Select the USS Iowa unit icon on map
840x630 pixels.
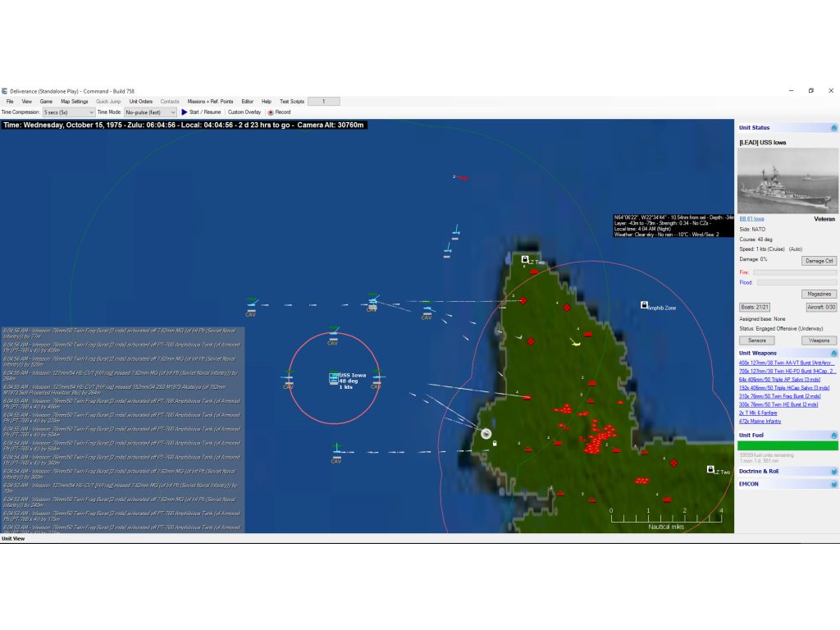333,378
